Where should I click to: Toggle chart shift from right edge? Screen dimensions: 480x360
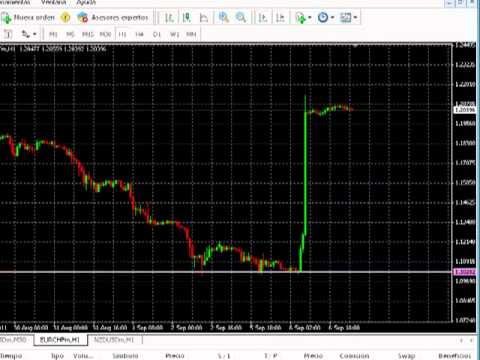(280, 17)
